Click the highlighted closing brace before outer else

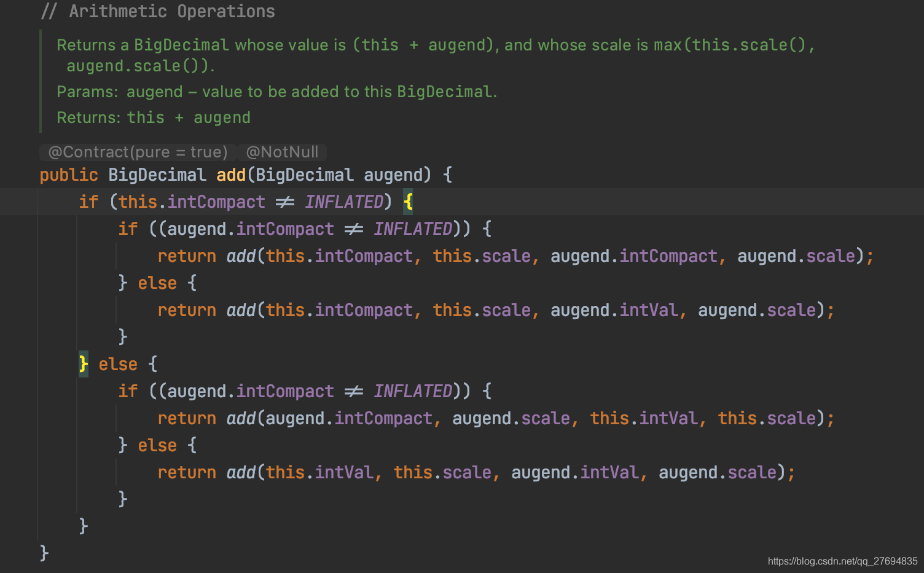83,363
